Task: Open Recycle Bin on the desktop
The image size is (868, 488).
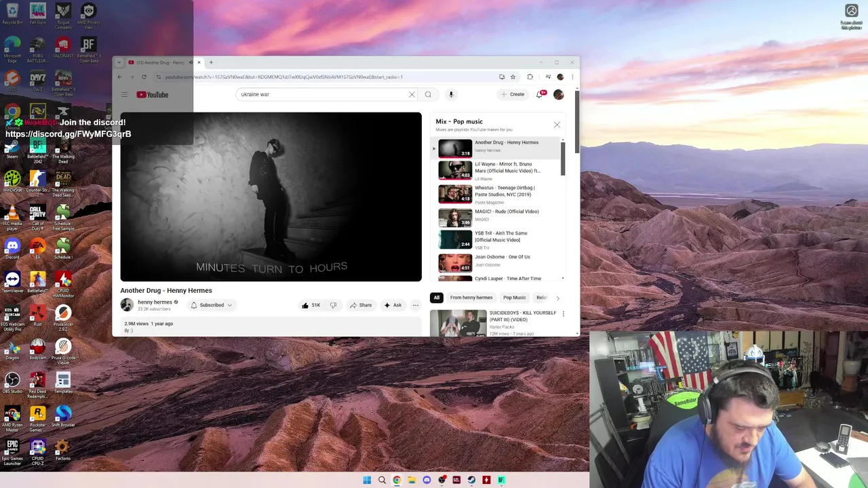Action: pos(12,14)
